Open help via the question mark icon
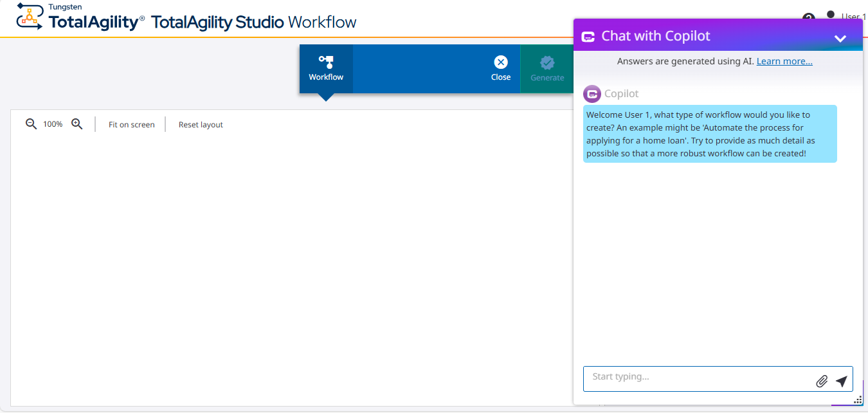This screenshot has height=413, width=868. [x=809, y=17]
